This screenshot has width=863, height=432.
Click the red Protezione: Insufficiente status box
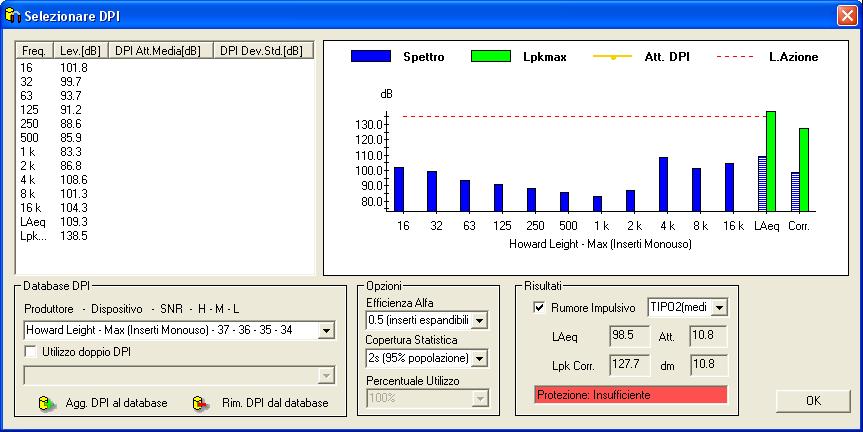pyautogui.click(x=631, y=395)
